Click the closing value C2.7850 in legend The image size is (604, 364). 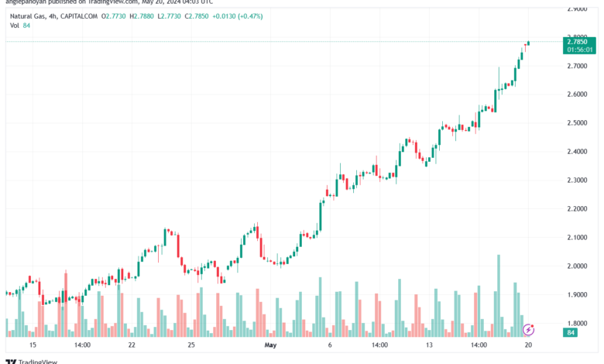click(197, 16)
